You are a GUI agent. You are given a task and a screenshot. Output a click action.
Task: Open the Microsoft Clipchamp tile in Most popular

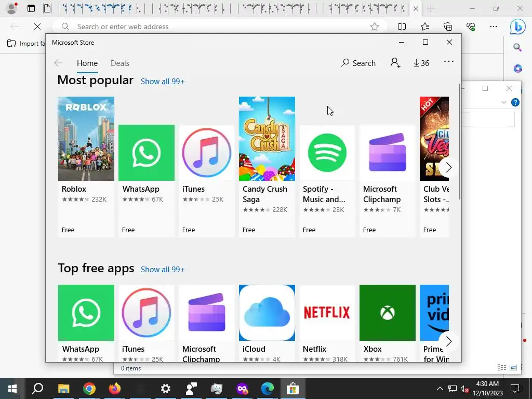pos(388,180)
